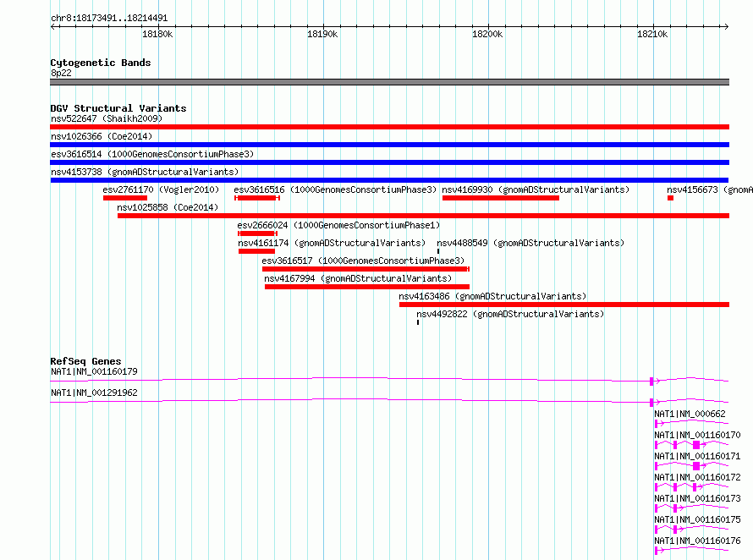Click the nsv4163486 red variant bar
The height and width of the screenshot is (560, 753).
[x=564, y=305]
